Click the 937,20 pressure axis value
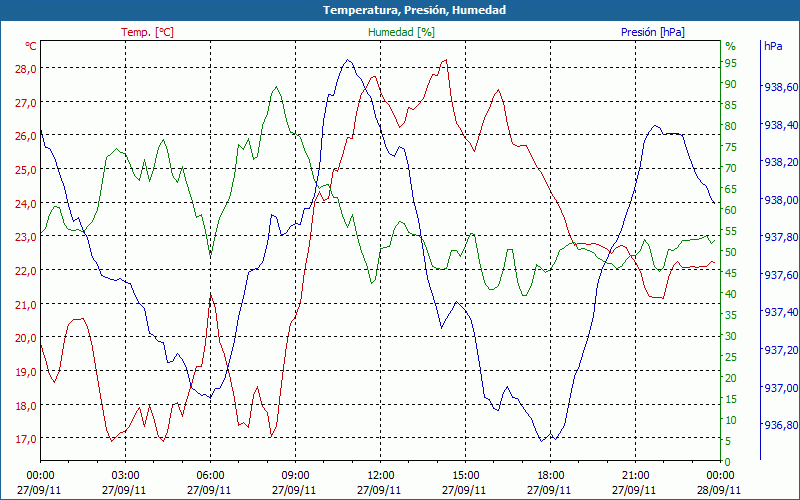Viewport: 800px width, 500px height. [x=781, y=351]
